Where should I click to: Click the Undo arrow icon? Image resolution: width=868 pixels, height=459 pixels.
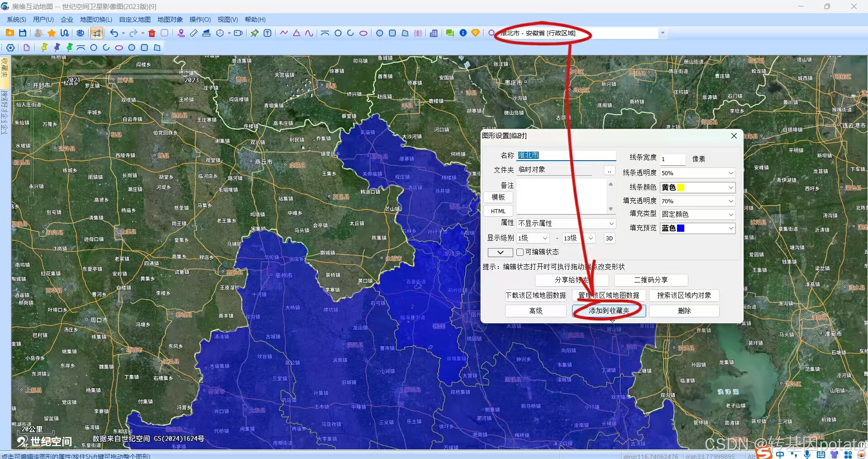pyautogui.click(x=114, y=33)
